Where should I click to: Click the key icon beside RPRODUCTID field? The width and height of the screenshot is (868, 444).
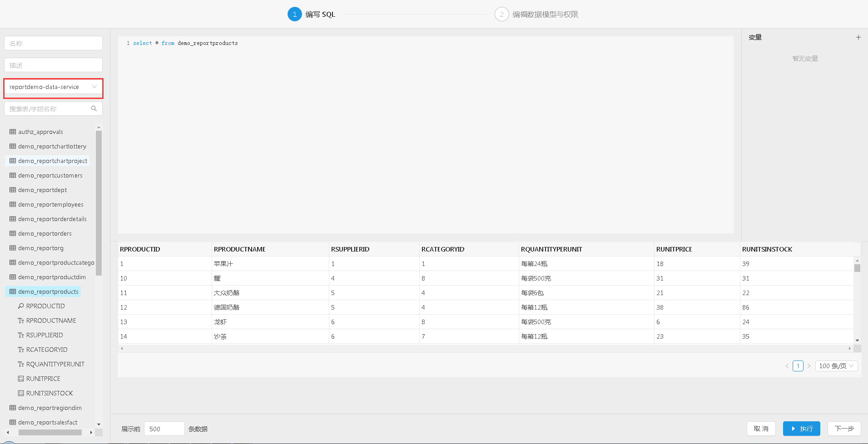point(21,306)
